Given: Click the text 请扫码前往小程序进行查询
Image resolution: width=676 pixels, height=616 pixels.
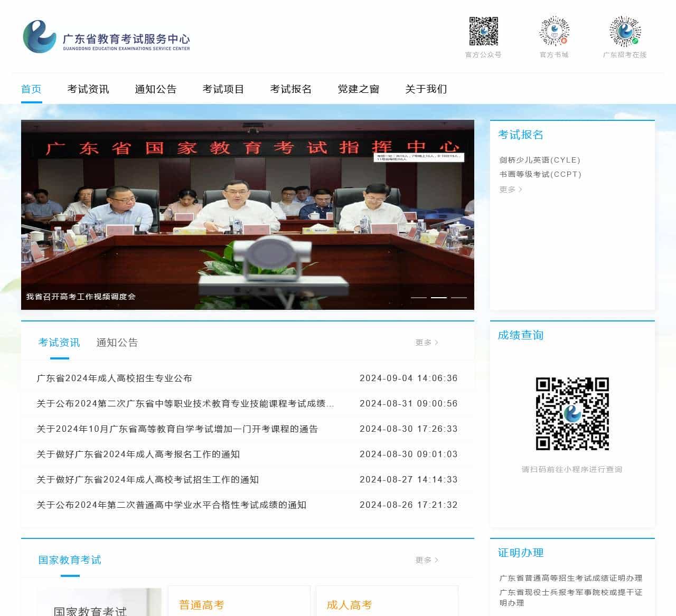Looking at the screenshot, I should 572,469.
